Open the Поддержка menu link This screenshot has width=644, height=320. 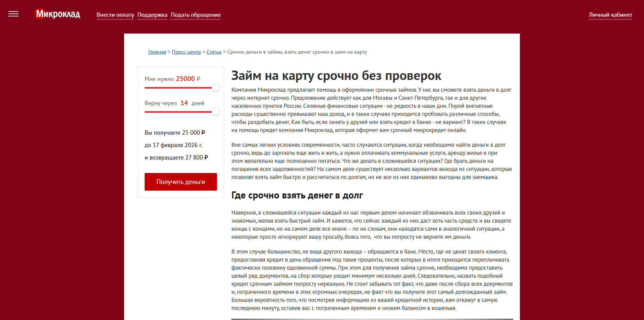152,15
